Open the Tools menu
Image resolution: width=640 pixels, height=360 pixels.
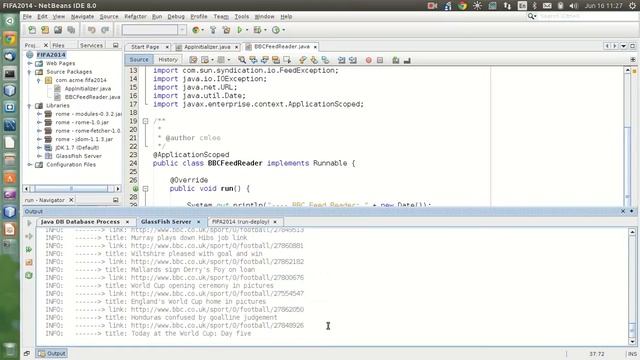tap(241, 17)
